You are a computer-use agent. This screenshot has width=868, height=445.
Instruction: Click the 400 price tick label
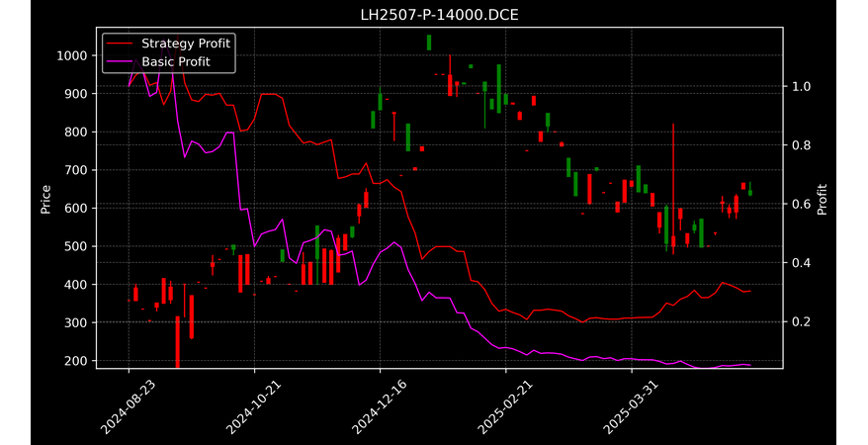click(76, 285)
